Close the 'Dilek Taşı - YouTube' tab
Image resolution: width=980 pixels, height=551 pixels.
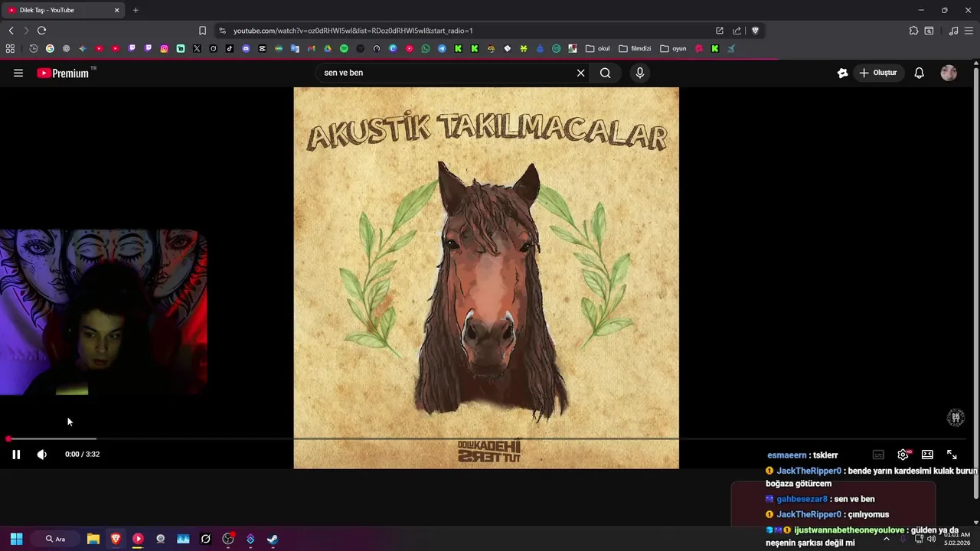[116, 10]
